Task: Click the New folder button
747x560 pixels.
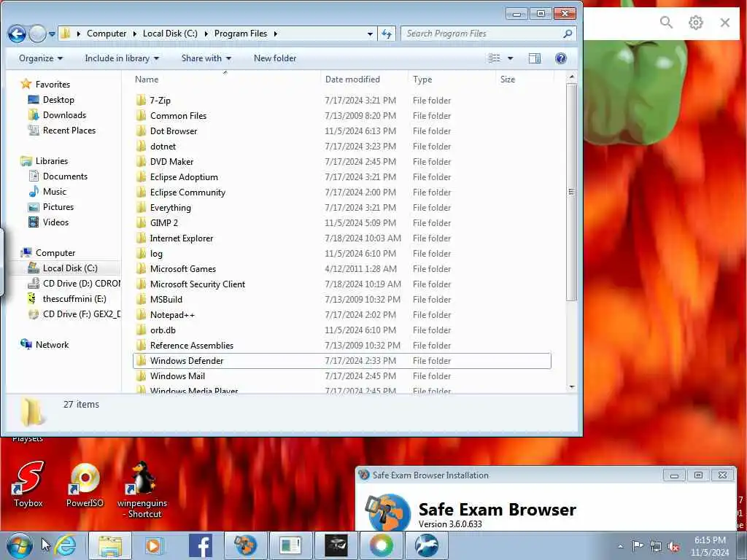Action: click(275, 58)
